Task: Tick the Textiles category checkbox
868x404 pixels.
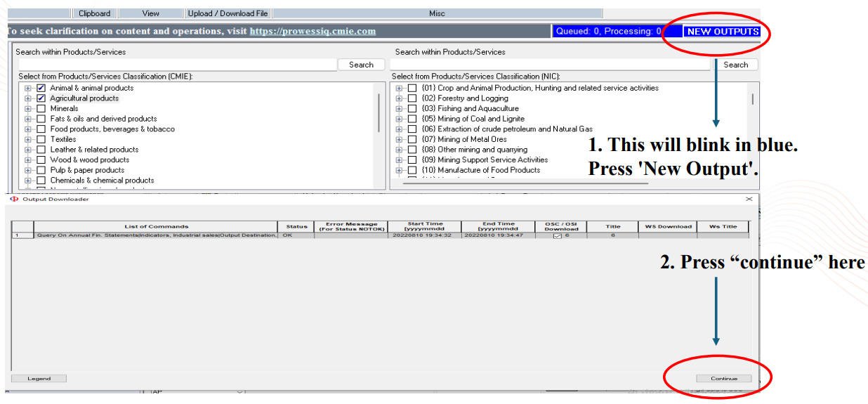Action: 41,139
